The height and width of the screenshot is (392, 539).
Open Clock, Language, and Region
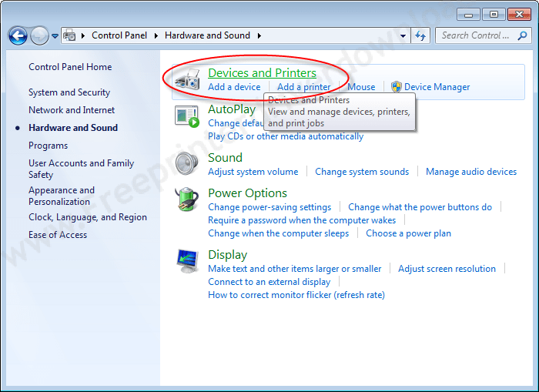point(88,217)
